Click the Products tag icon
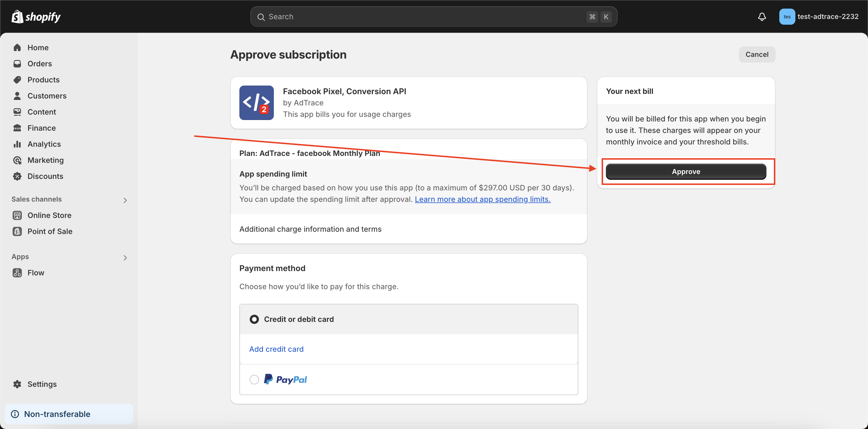Screen dimensions: 868x429 pos(17,80)
